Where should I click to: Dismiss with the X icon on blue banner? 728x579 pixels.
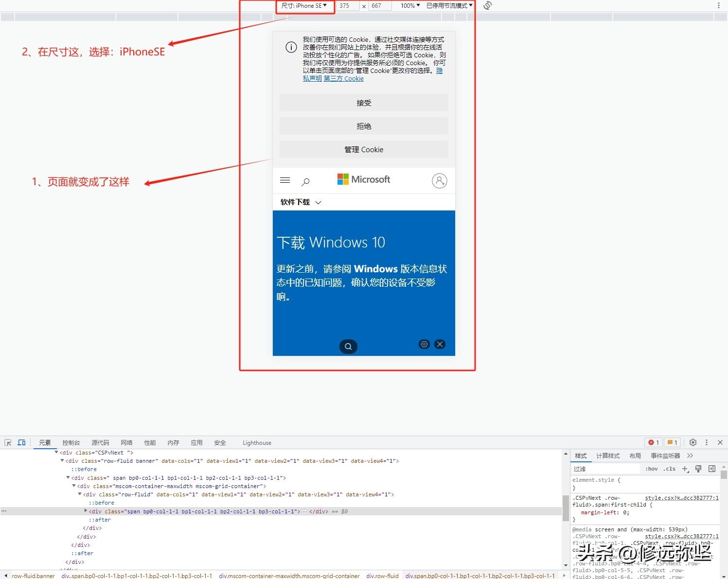(x=440, y=344)
